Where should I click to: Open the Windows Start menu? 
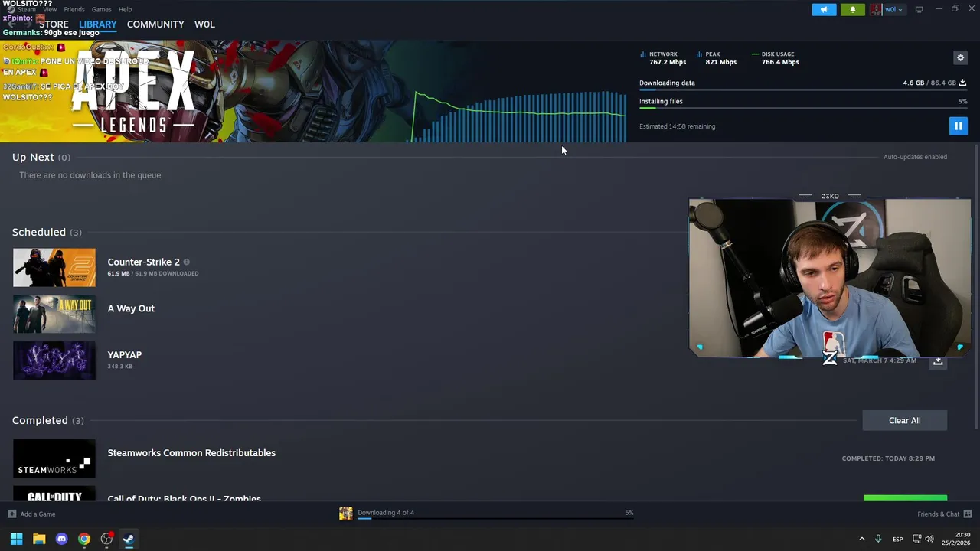(16, 539)
